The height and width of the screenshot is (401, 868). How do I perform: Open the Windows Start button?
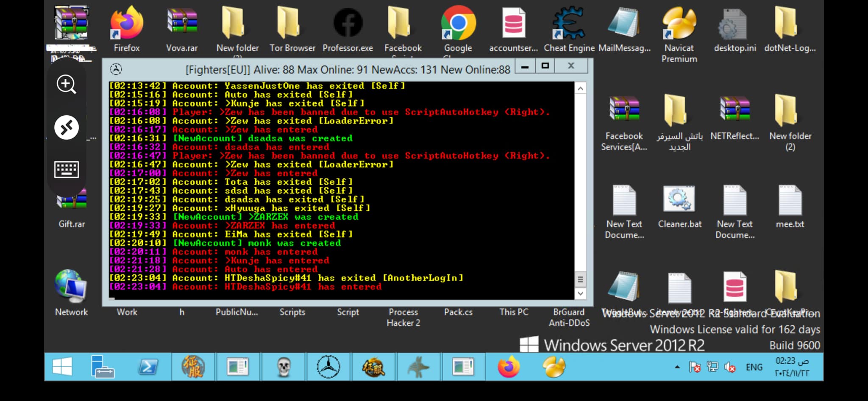point(62,367)
